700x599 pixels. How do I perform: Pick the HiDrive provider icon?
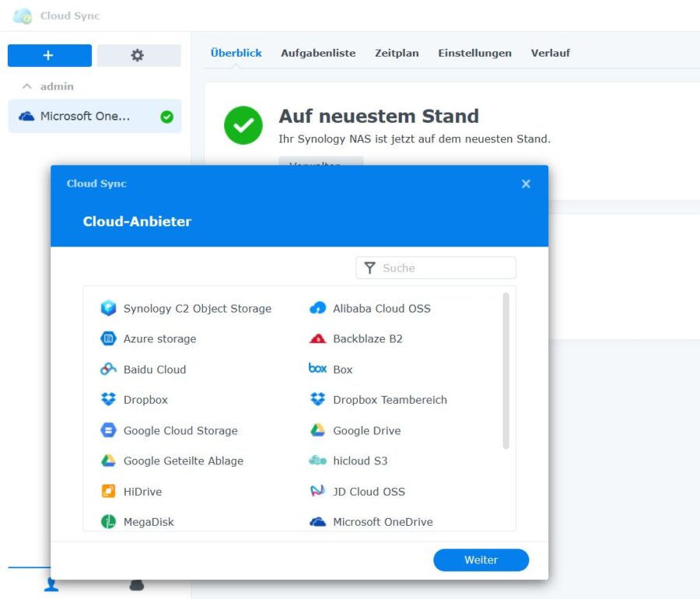point(108,491)
